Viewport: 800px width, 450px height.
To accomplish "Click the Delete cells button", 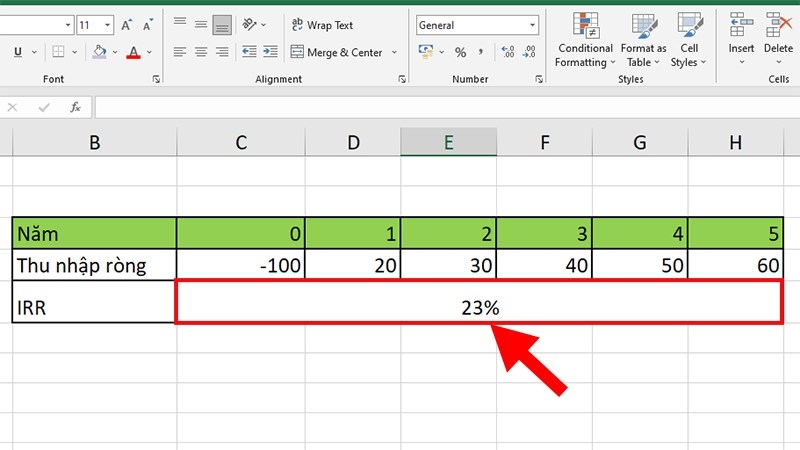I will point(778,39).
